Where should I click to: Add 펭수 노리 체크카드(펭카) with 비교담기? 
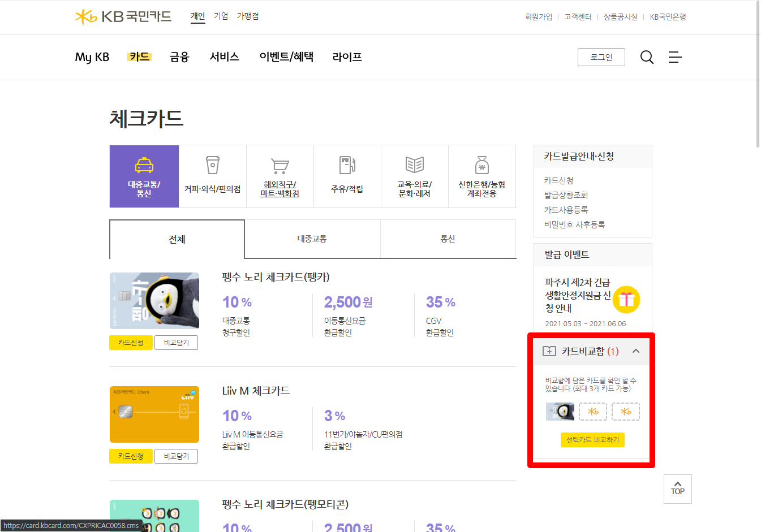click(x=177, y=343)
